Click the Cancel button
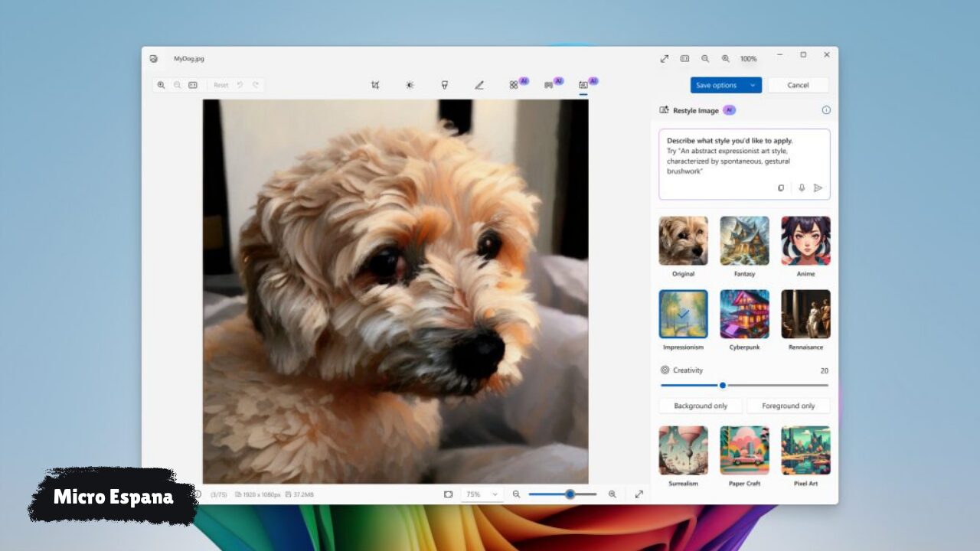Screen dimensions: 980x551 (798, 85)
